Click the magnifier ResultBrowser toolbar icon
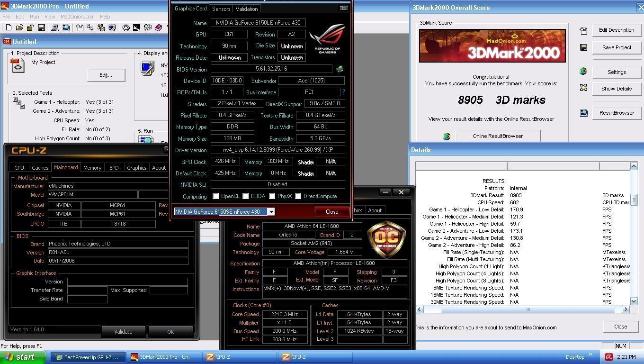This screenshot has width=644, height=364. click(x=66, y=28)
